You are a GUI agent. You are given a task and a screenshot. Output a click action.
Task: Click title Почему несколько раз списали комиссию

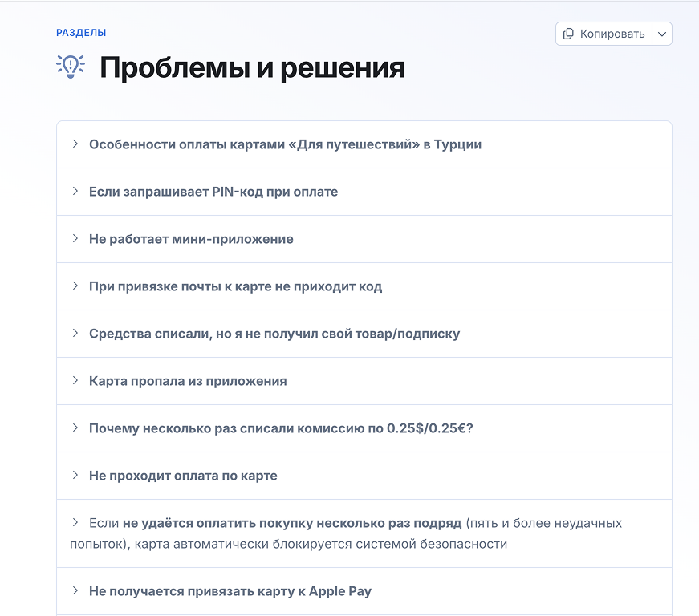coord(281,428)
